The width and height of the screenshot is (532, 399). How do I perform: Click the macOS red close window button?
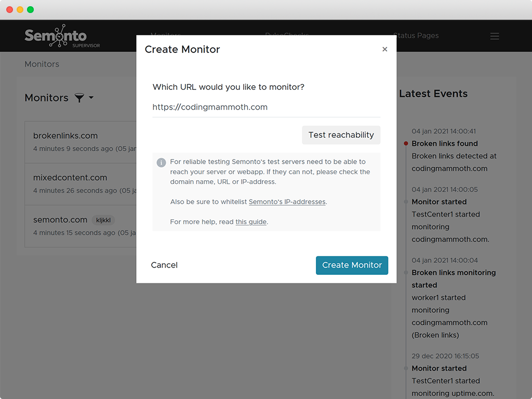tap(9, 9)
